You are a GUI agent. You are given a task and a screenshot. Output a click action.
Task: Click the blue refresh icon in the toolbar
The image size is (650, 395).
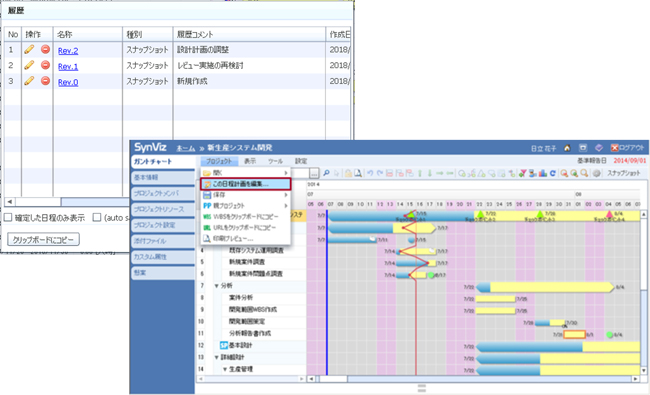point(553,173)
